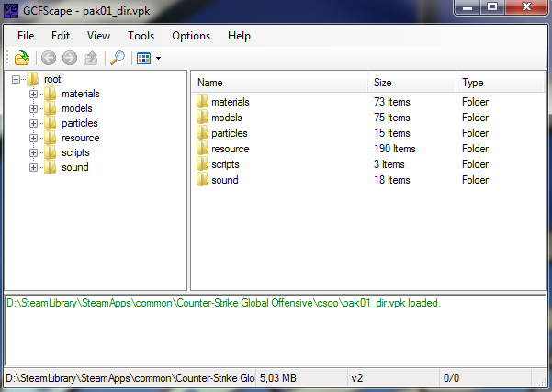Expand the materials tree node

click(33, 94)
